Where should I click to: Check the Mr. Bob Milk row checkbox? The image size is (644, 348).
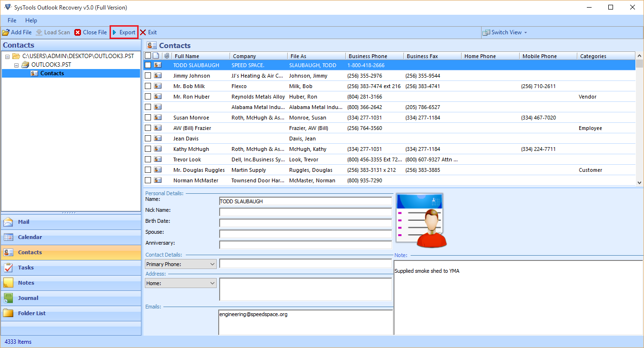coord(148,86)
